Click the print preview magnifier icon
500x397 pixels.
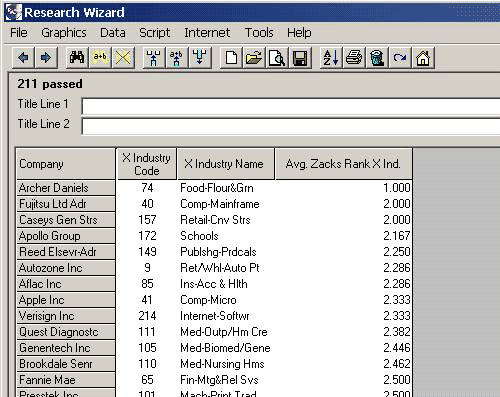[277, 58]
